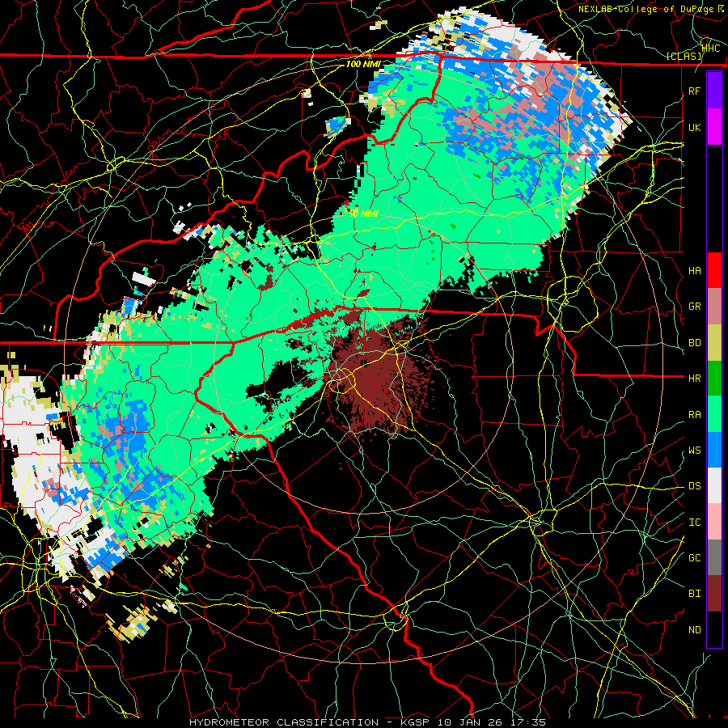Click the dusty pink GR legend swatch
Screen dimensions: 728x728
[x=714, y=307]
